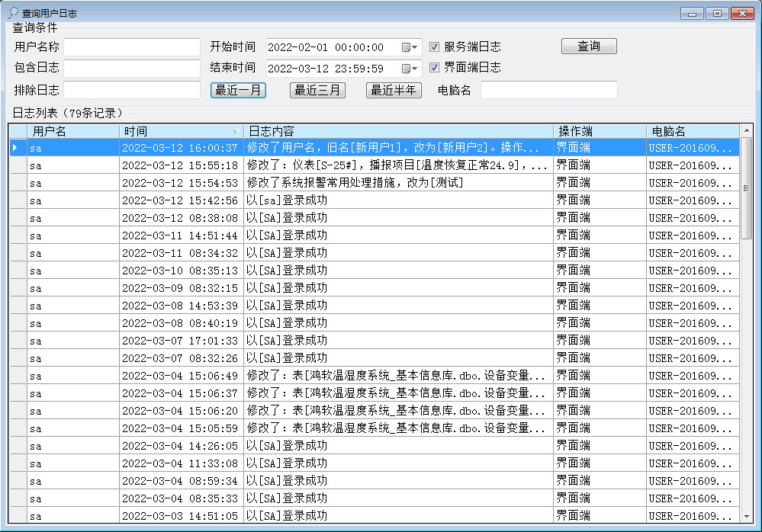The width and height of the screenshot is (762, 532).
Task: Sort by the 电脑名 column header
Action: coord(693,131)
